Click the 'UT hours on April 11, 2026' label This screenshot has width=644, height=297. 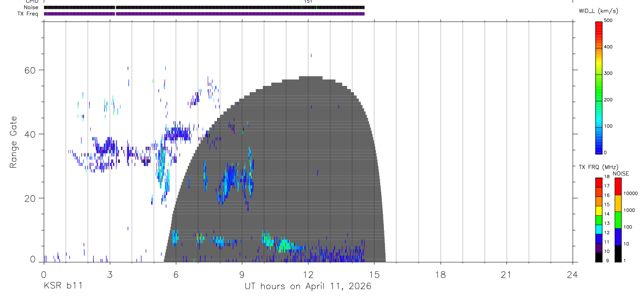tap(308, 287)
